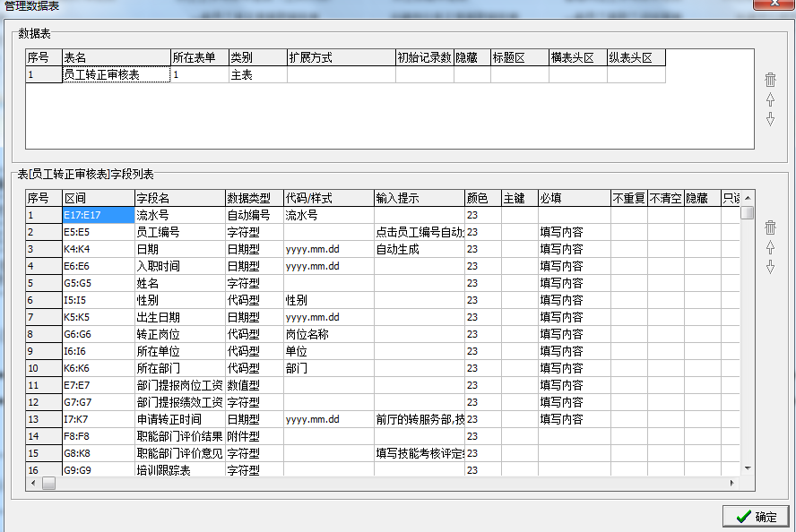Click input hint 自动生成
This screenshot has height=532, width=796.
coord(420,249)
